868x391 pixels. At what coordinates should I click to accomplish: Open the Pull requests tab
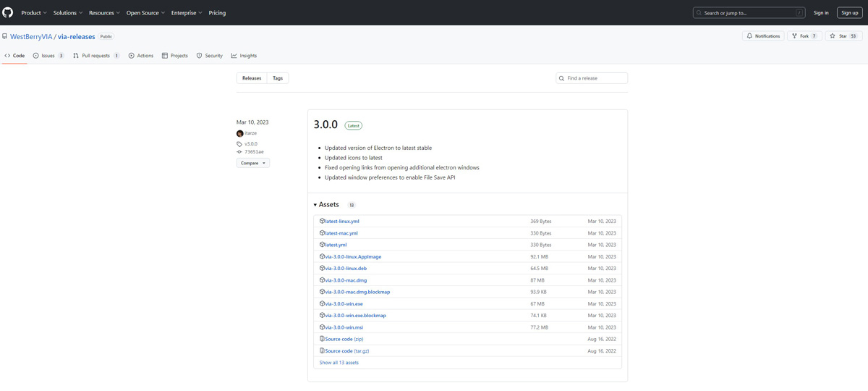pyautogui.click(x=96, y=56)
